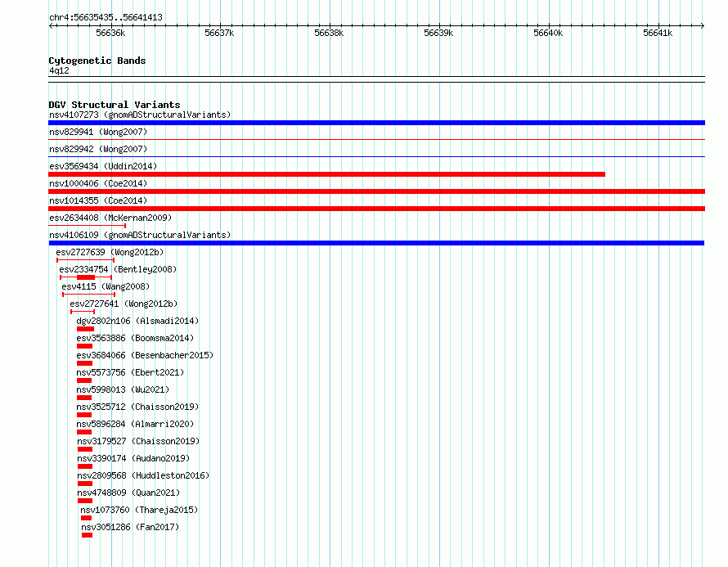Click the Cytogenetic Bands track title

(x=97, y=61)
